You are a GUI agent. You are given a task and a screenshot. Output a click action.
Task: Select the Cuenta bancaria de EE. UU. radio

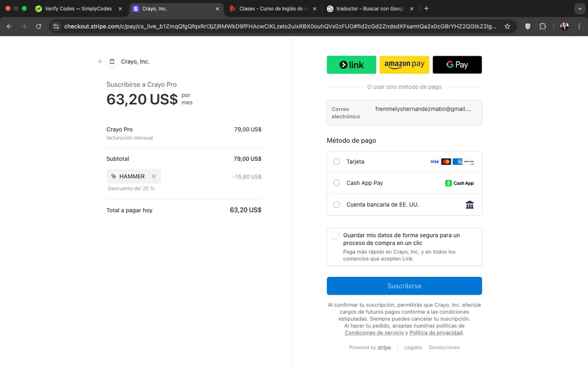coord(336,204)
